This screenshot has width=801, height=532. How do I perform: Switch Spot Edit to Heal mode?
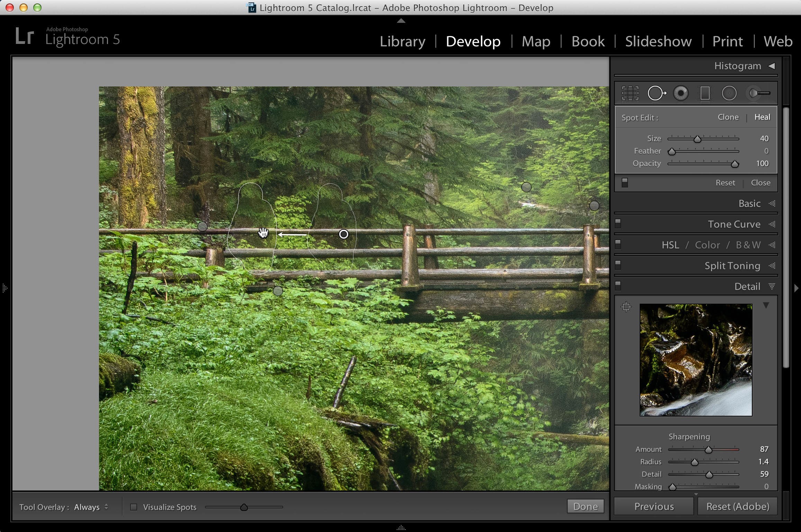[x=762, y=117]
